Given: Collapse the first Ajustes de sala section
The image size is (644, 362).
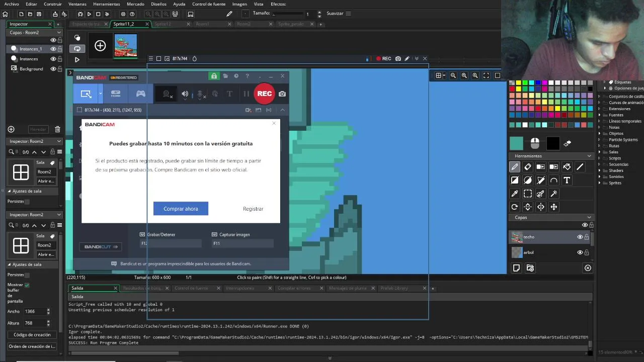Looking at the screenshot, I should pos(9,191).
